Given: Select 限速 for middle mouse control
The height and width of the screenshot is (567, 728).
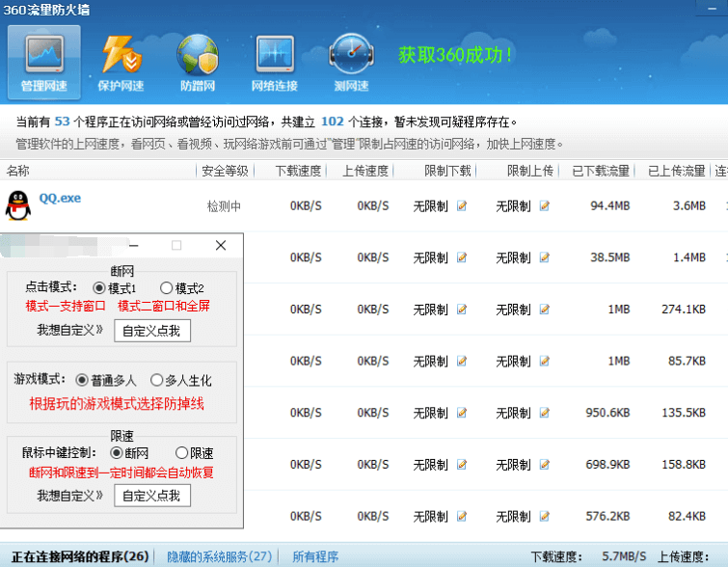Looking at the screenshot, I should [181, 453].
